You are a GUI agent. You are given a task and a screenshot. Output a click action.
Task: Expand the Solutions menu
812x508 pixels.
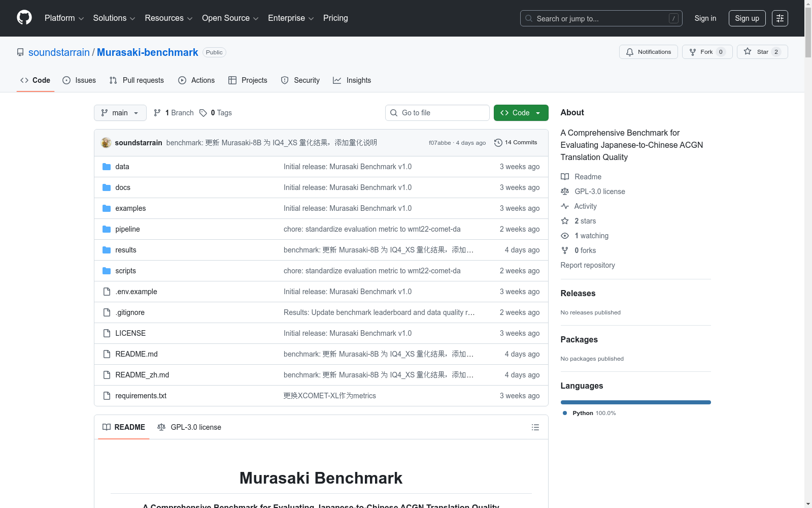[114, 18]
